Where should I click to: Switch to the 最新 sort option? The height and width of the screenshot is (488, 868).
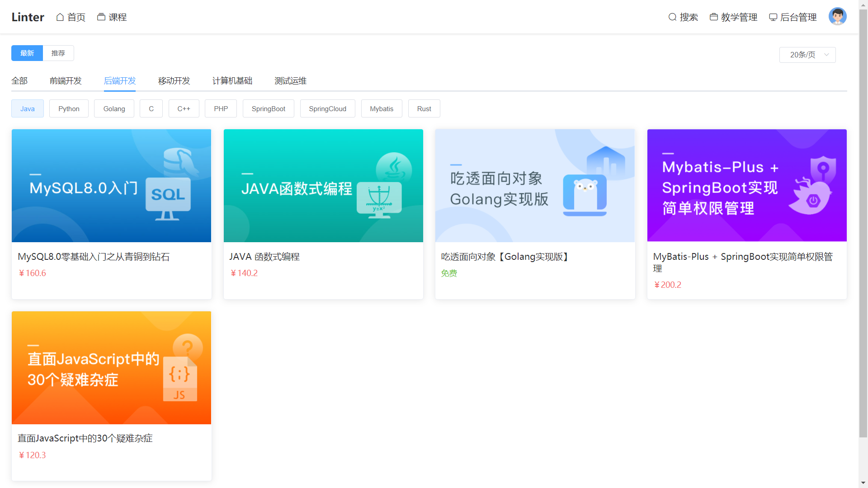[x=27, y=53]
